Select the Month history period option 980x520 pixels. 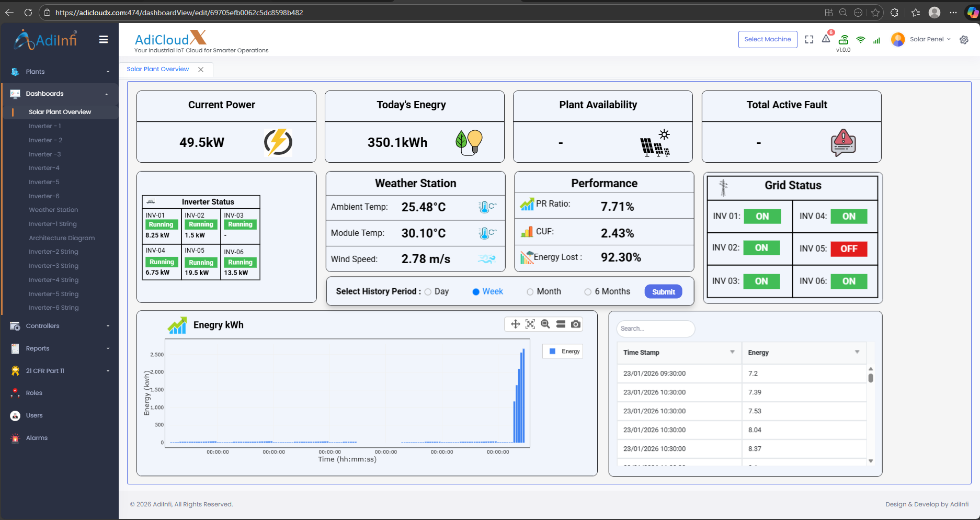pos(530,292)
